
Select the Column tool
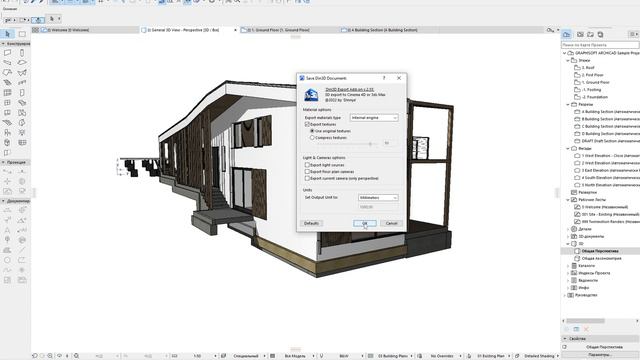pos(22,53)
